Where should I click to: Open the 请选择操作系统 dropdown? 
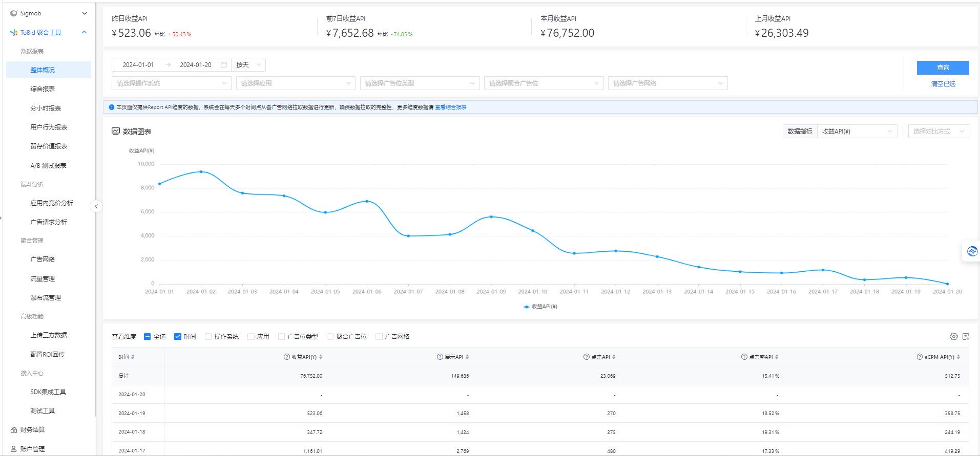pyautogui.click(x=171, y=83)
